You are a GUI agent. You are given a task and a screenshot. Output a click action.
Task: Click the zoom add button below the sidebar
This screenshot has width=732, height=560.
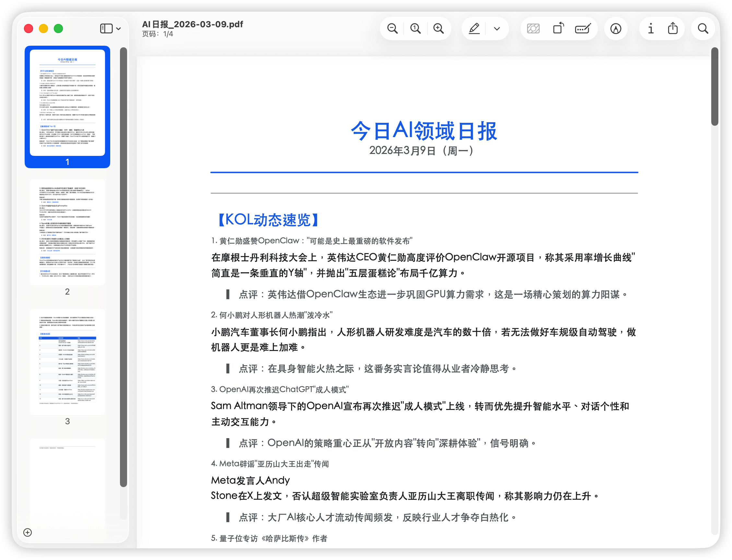28,532
